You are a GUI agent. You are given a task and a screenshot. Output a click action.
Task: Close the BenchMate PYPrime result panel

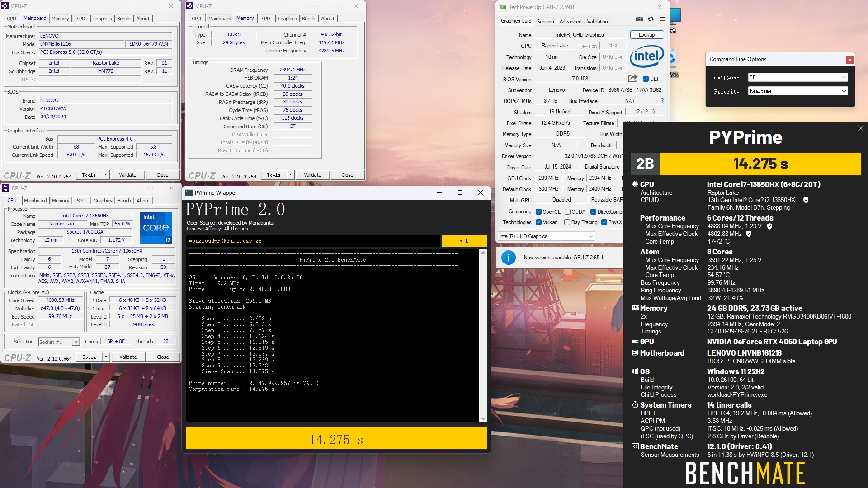point(860,129)
